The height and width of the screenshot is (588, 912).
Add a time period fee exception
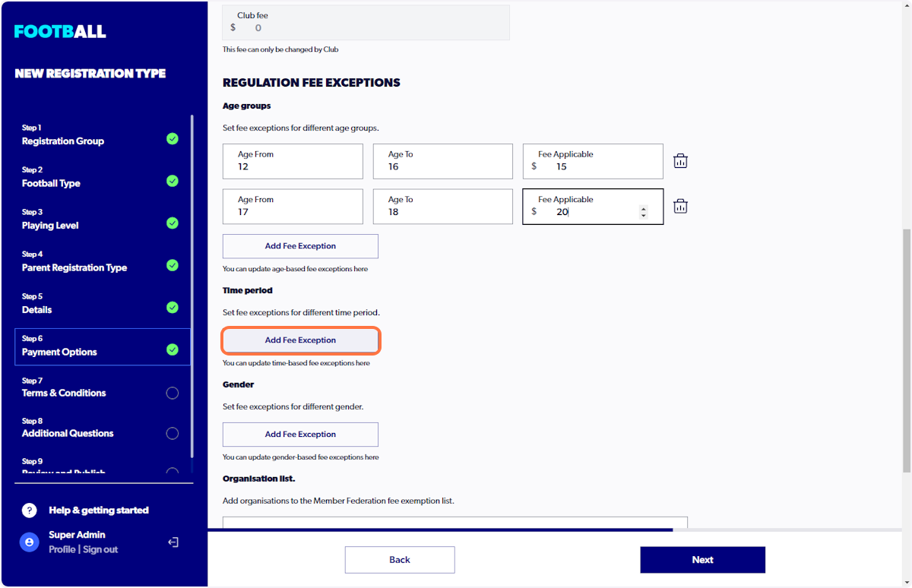click(x=300, y=340)
